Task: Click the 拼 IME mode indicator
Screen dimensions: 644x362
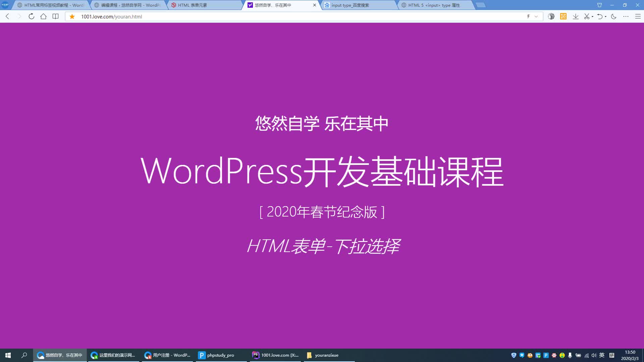Action: 612,355
